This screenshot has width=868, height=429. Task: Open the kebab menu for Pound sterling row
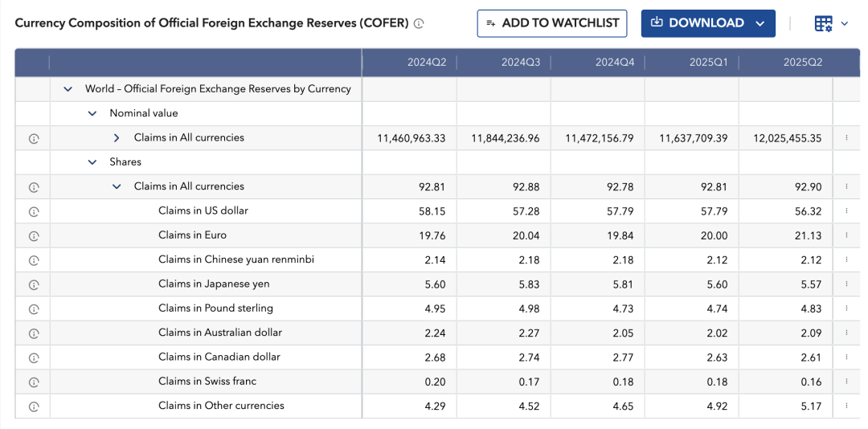tap(846, 308)
